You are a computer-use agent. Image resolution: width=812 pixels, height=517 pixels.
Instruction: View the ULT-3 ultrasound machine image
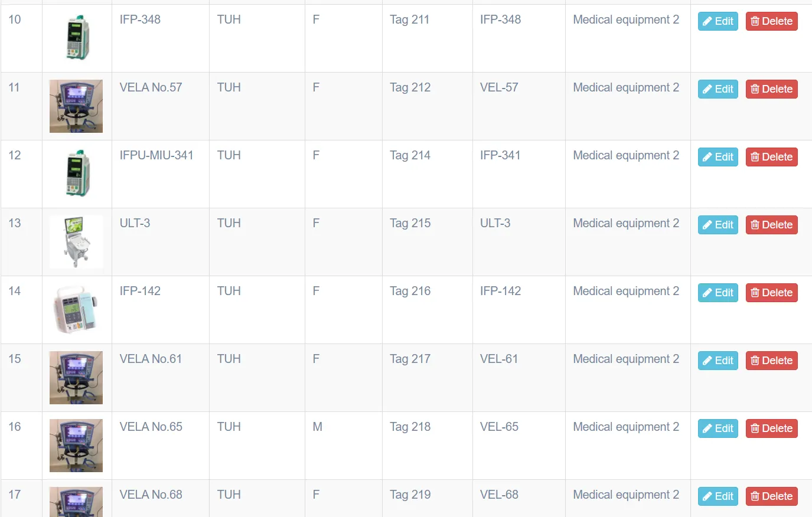pyautogui.click(x=76, y=242)
